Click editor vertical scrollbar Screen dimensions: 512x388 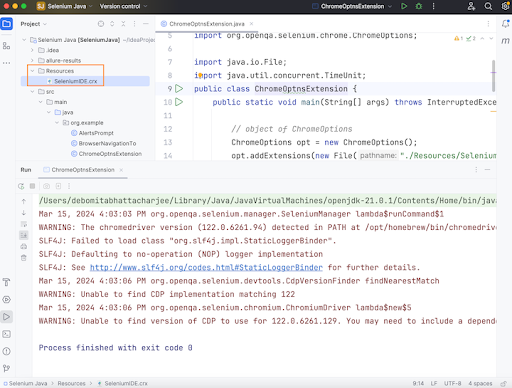(x=493, y=76)
